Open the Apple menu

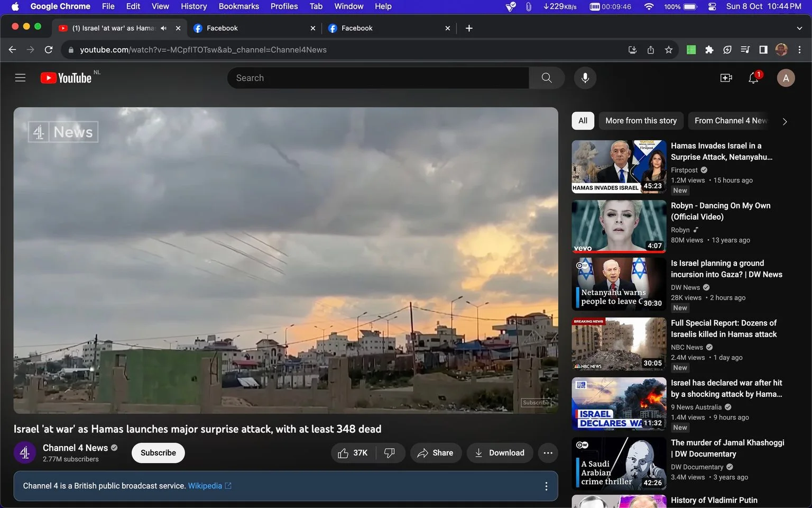[15, 6]
